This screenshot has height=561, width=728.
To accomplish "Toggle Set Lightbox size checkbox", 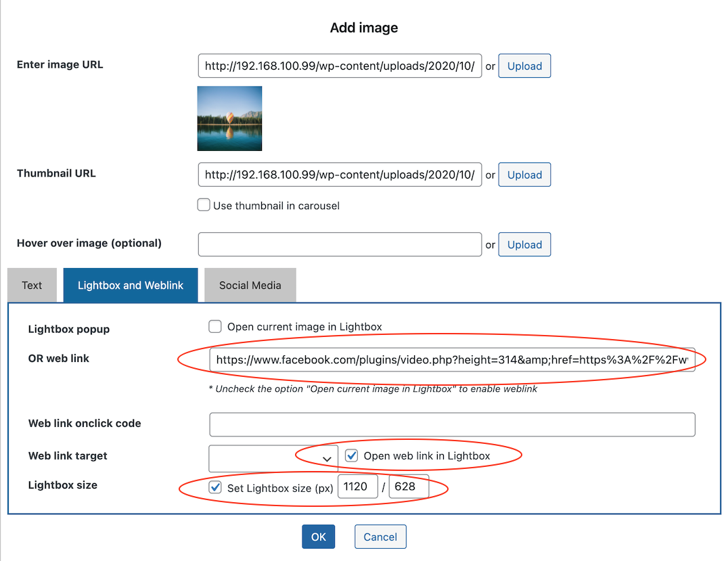I will tap(215, 487).
